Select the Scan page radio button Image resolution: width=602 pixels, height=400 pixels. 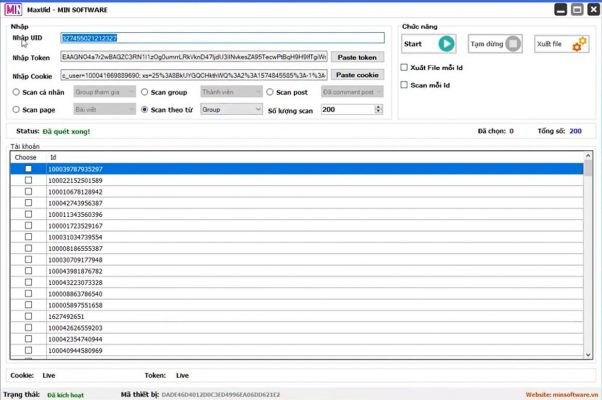coord(15,109)
